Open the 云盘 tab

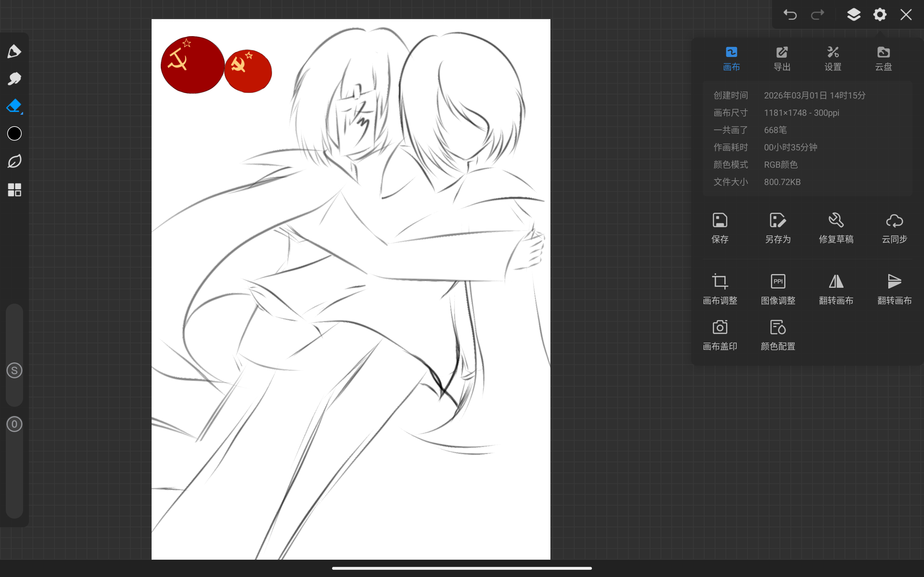click(883, 59)
